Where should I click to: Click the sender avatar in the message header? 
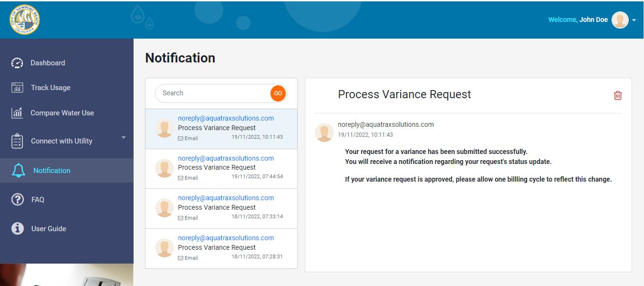[324, 133]
